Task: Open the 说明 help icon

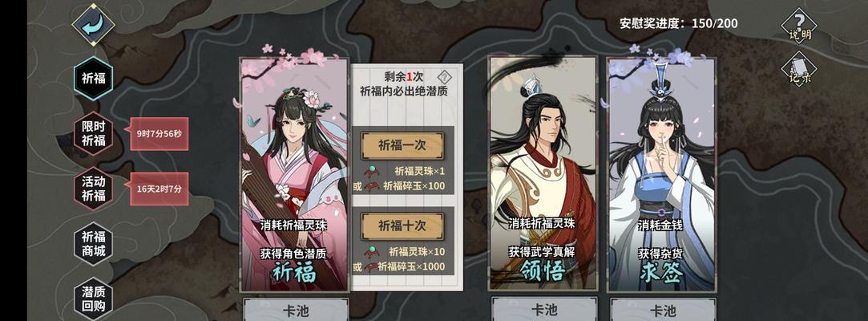Action: 799,25
